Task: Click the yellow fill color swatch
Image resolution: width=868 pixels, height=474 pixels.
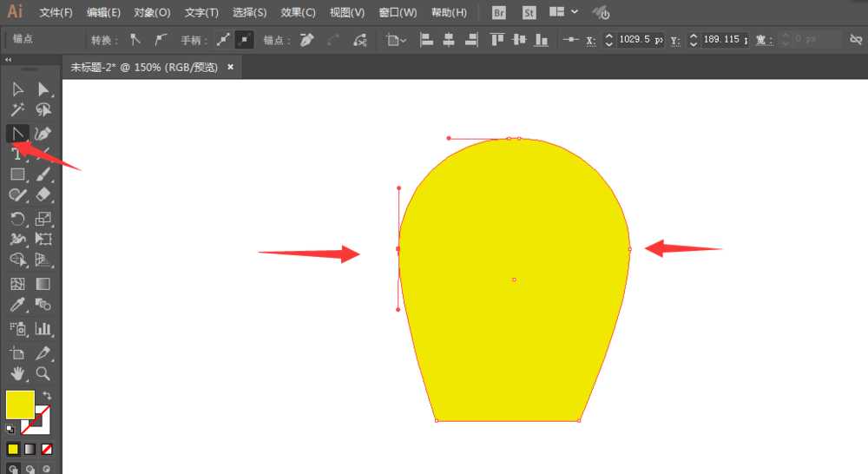Action: [x=19, y=405]
